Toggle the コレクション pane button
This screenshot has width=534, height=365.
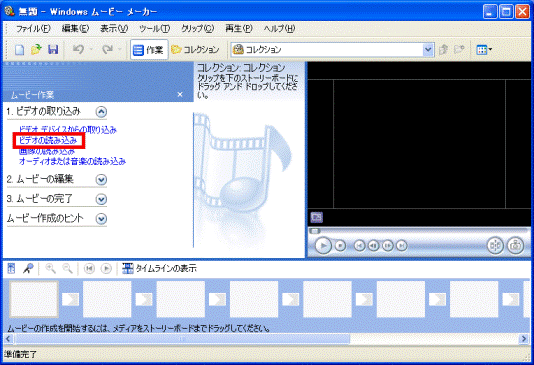point(195,50)
